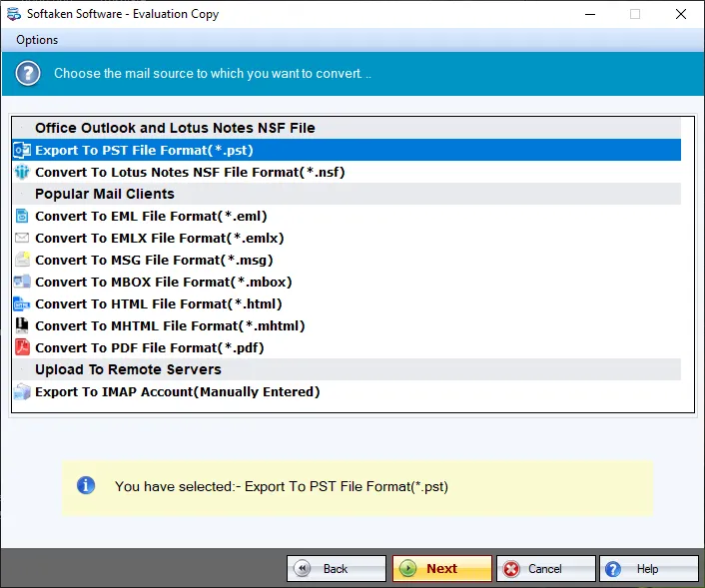The width and height of the screenshot is (705, 588).
Task: Click the Outlook icon beside Export To PST
Action: (x=22, y=150)
